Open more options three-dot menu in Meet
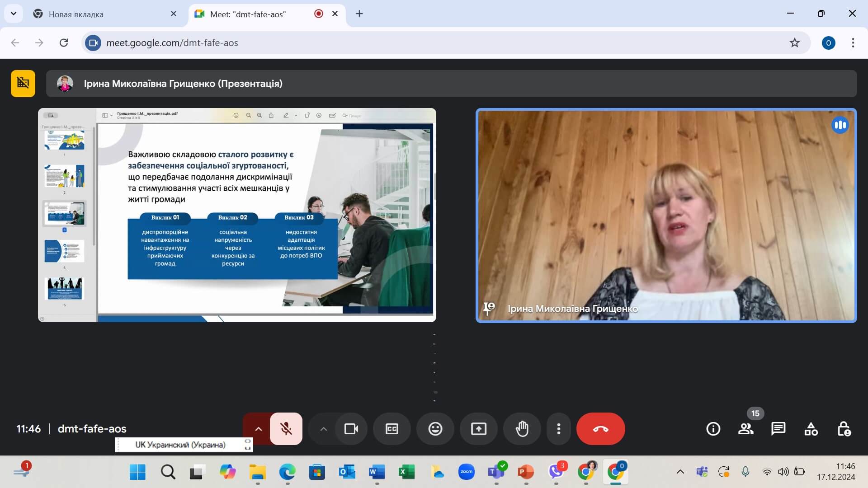868x488 pixels. (558, 429)
